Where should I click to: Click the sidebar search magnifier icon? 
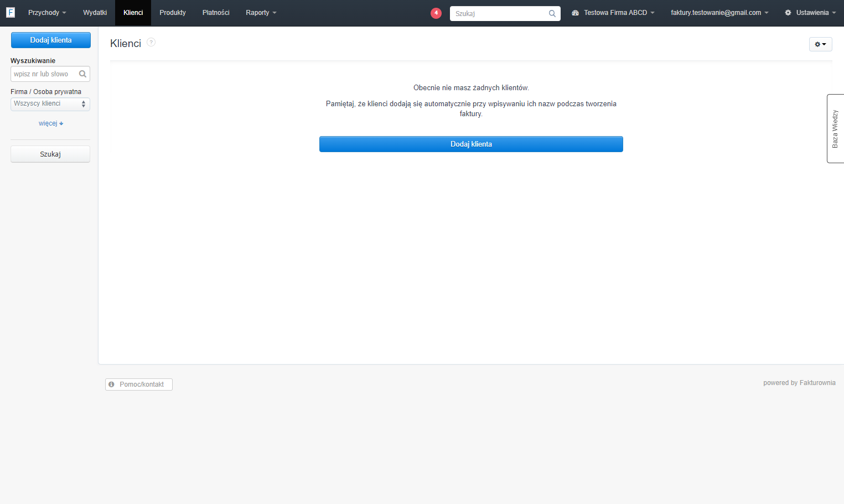(82, 74)
